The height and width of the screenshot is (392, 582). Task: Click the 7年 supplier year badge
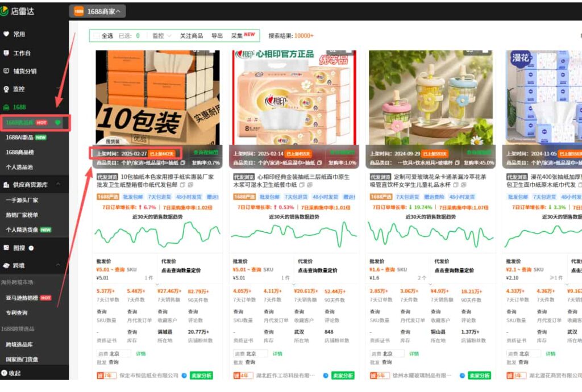106,376
